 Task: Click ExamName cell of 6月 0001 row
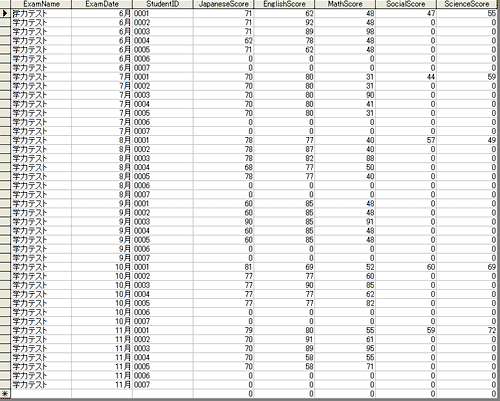coord(41,13)
